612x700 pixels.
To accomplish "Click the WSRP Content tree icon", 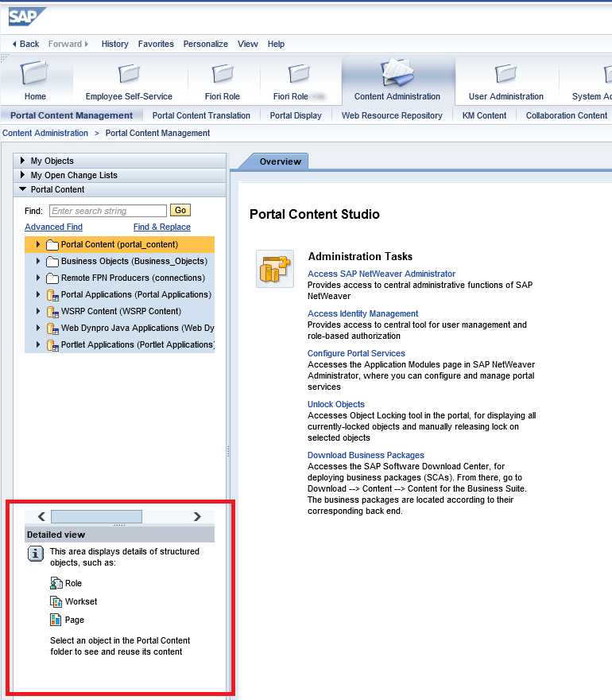I will click(52, 312).
